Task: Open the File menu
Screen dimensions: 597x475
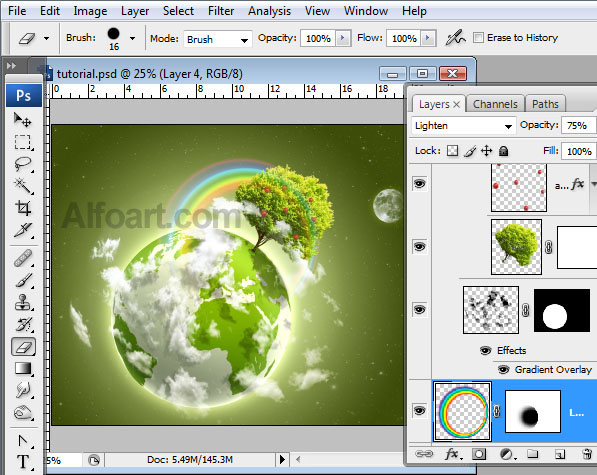Action: (17, 11)
